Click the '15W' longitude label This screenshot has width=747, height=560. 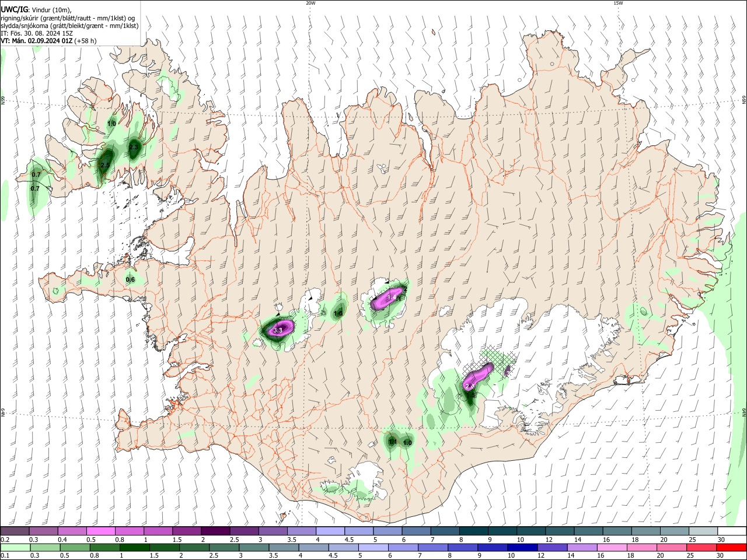617,3
